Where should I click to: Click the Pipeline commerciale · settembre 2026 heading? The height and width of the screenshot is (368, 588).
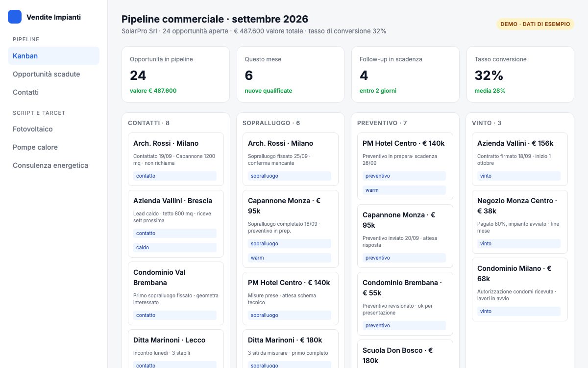click(x=215, y=19)
